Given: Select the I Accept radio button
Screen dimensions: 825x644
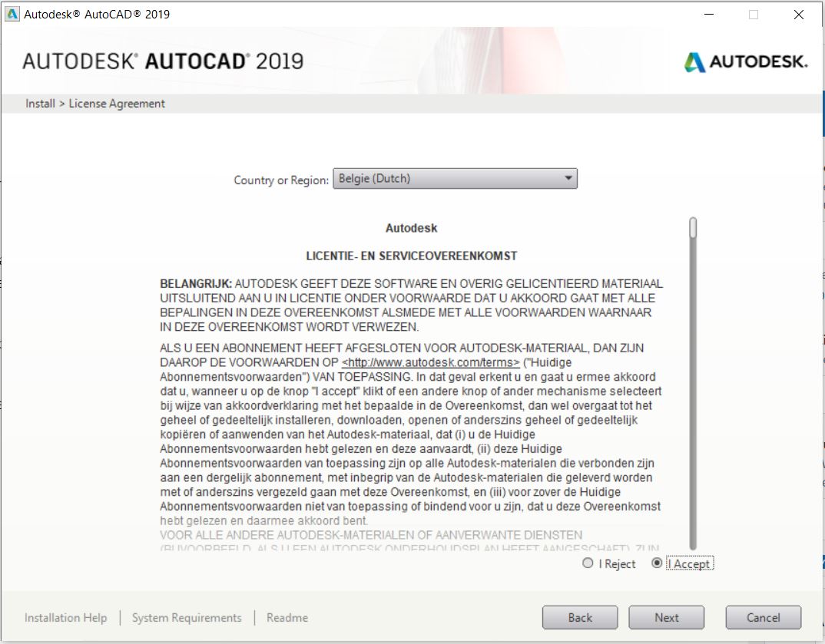Looking at the screenshot, I should tap(657, 563).
